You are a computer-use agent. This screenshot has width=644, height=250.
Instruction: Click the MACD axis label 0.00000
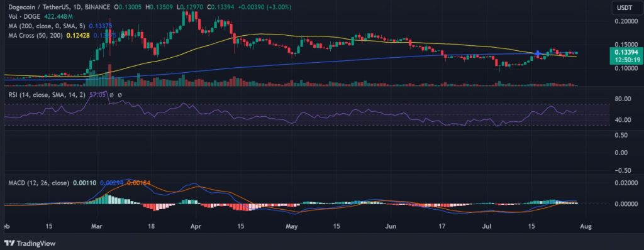(x=626, y=204)
